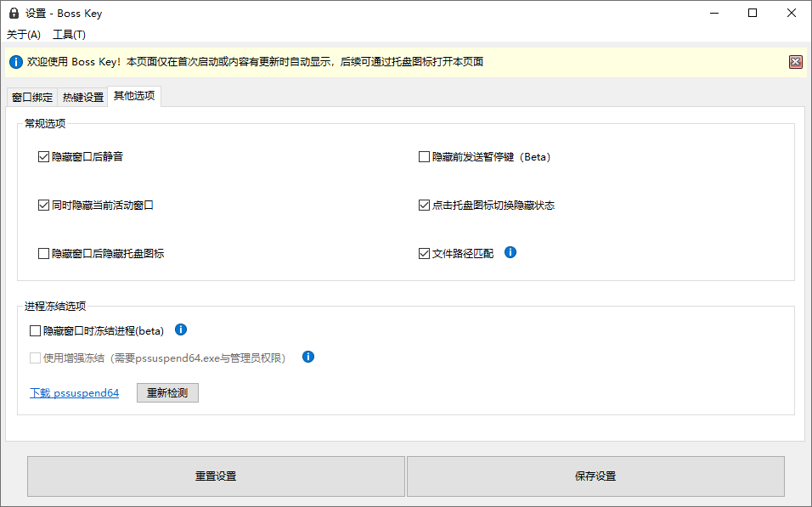Screen dimensions: 812x507
Task: Enable 隐藏前发送暂停键 (Beta)
Action: [424, 157]
